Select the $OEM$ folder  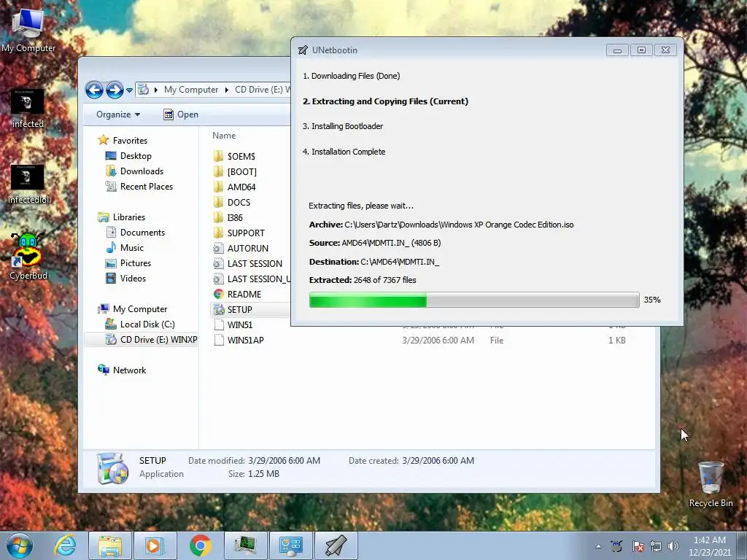(x=234, y=156)
